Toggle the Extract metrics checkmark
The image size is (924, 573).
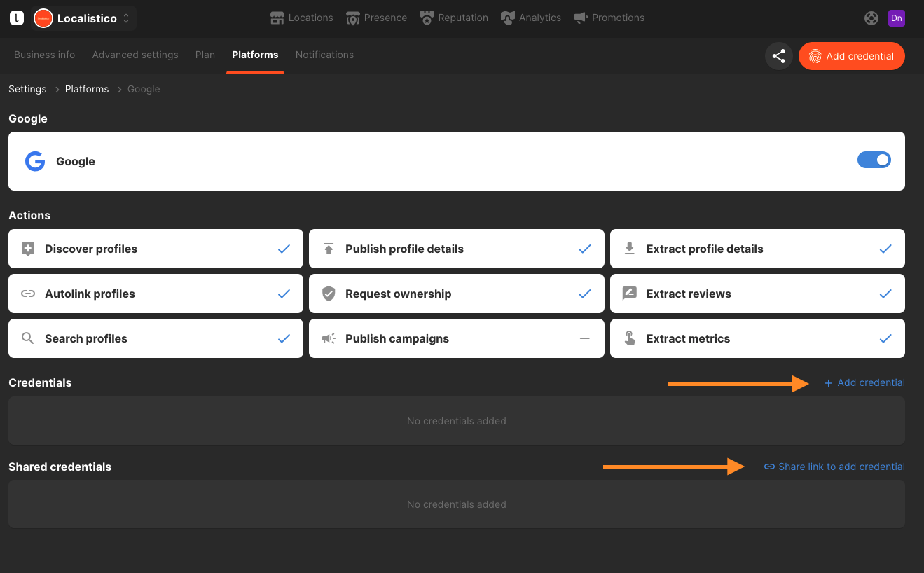coord(885,338)
